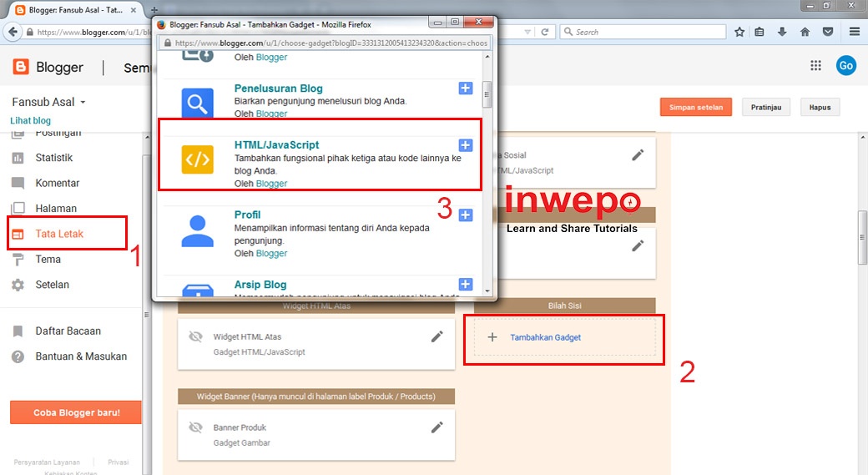Toggle visibility of Banner Produk gadget
Image resolution: width=868 pixels, height=475 pixels.
tap(195, 427)
